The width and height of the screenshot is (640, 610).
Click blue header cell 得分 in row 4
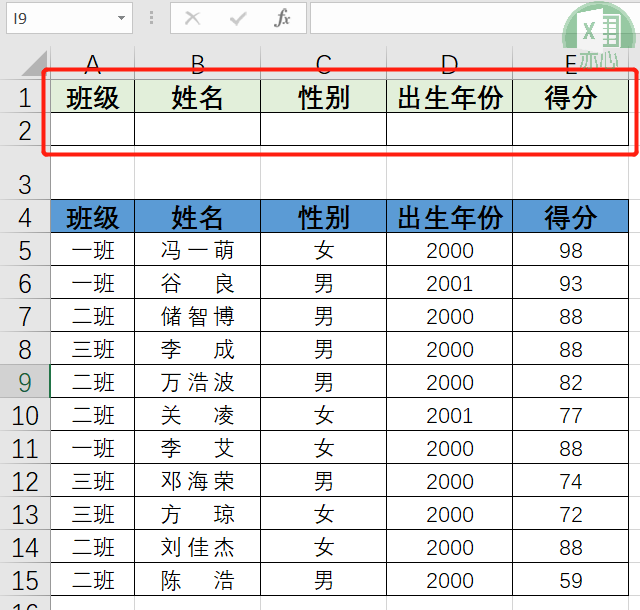click(x=571, y=216)
